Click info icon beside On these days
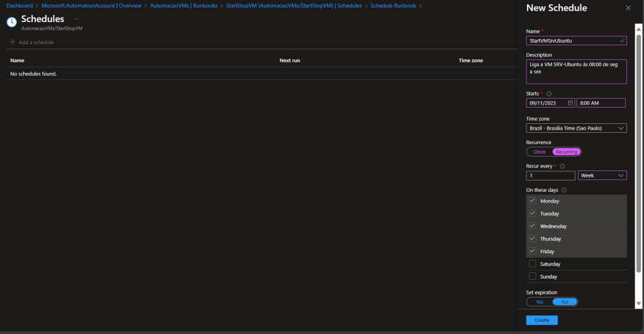This screenshot has width=644, height=334. 563,190
